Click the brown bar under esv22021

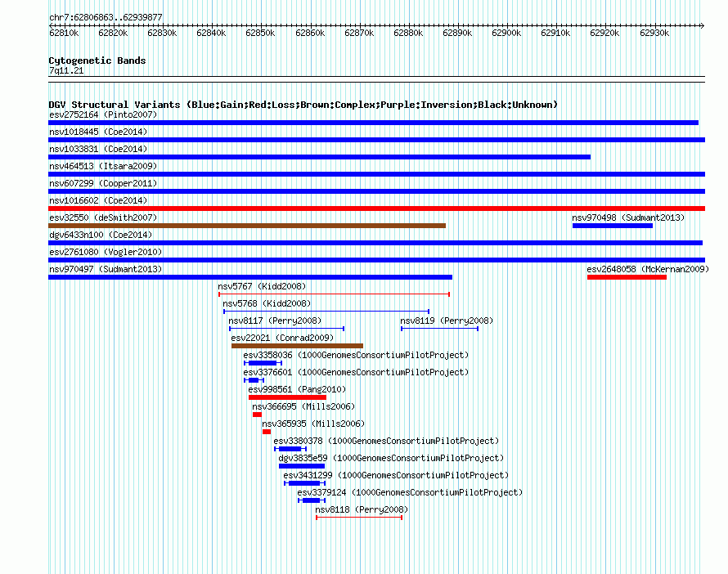click(x=297, y=346)
